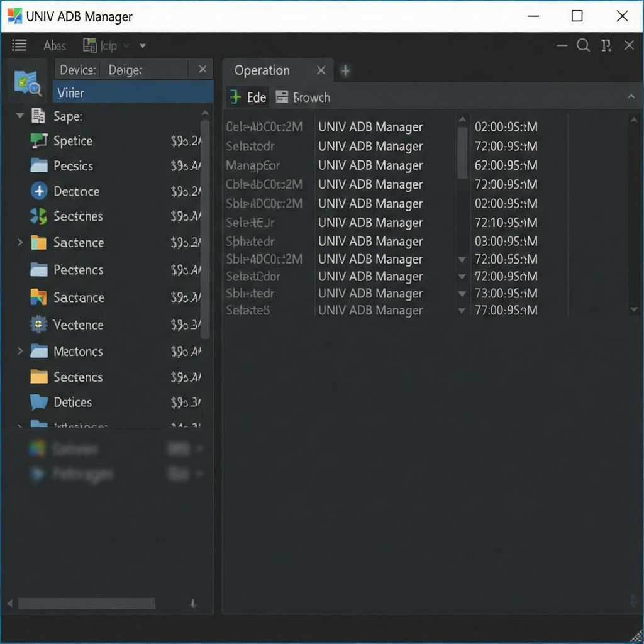
Task: Select the highlighted Virier row
Action: tap(133, 92)
